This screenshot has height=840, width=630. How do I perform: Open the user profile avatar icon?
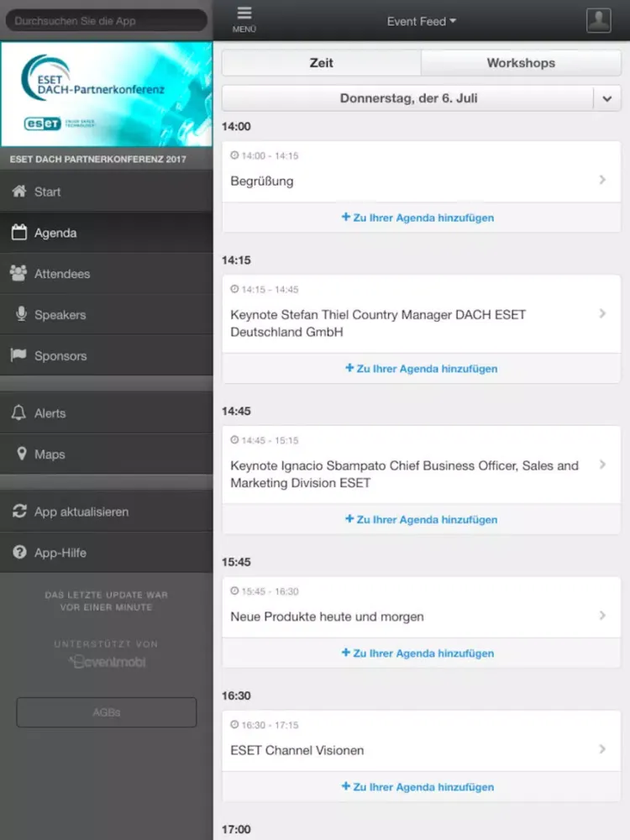(598, 20)
